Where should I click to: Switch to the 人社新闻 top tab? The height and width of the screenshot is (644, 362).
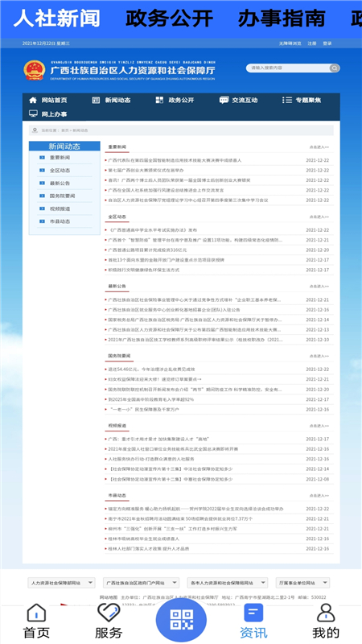click(56, 19)
